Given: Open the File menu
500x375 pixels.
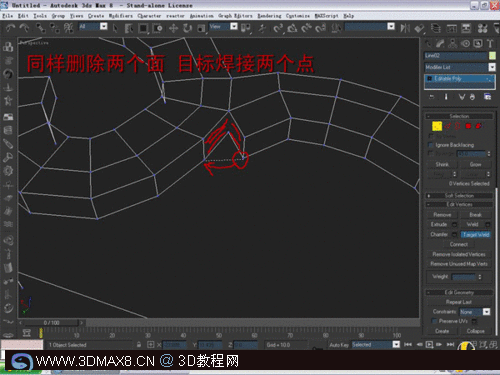Looking at the screenshot, I should tap(7, 16).
